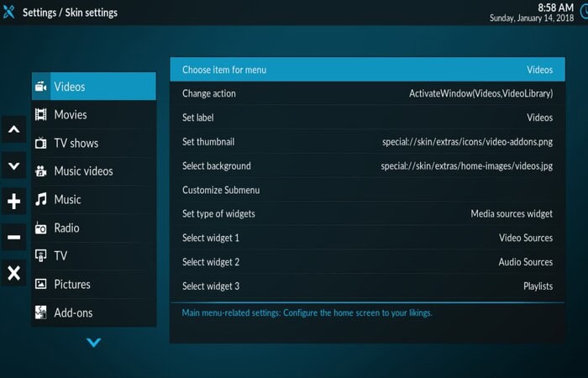Click the move-up arrow button
Image resolution: width=588 pixels, height=378 pixels.
pyautogui.click(x=14, y=129)
